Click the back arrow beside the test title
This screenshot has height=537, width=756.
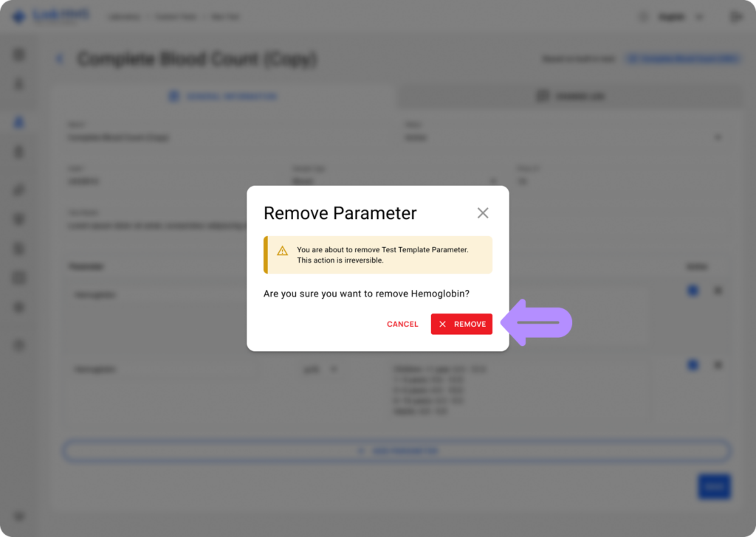[59, 58]
